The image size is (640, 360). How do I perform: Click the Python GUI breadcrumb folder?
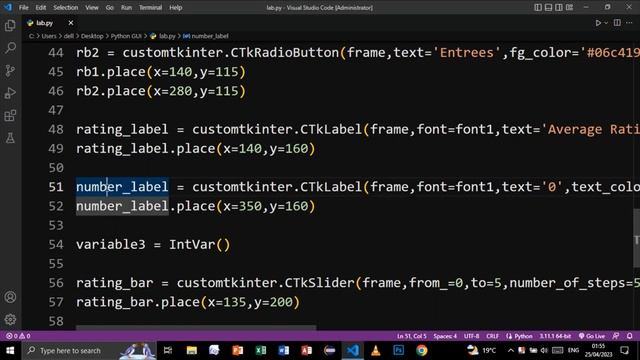(126, 36)
